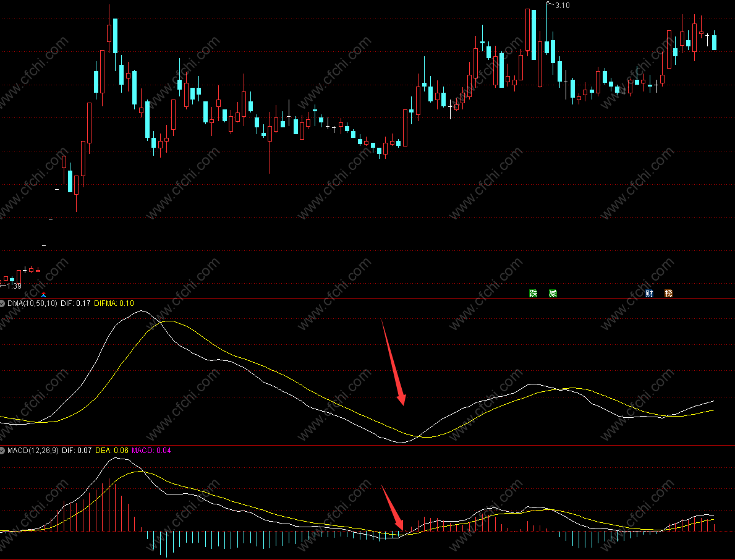Open MACD(12,26,9) indicator parameters

[33, 451]
